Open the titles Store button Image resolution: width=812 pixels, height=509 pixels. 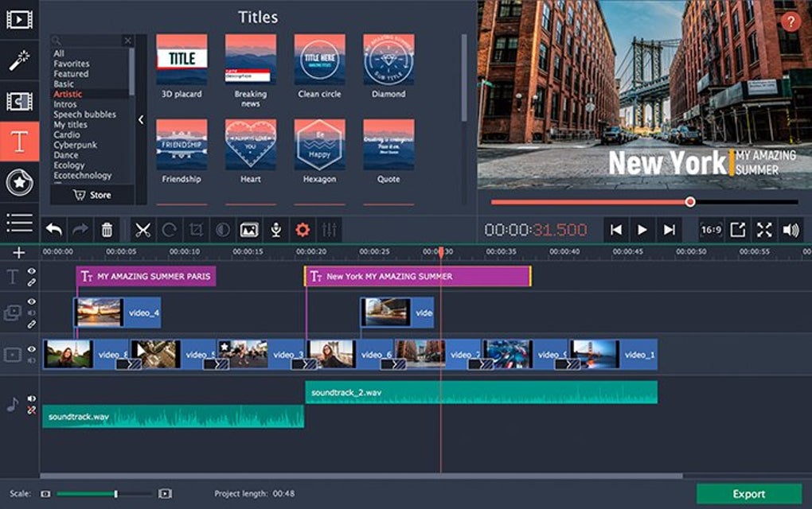[92, 195]
